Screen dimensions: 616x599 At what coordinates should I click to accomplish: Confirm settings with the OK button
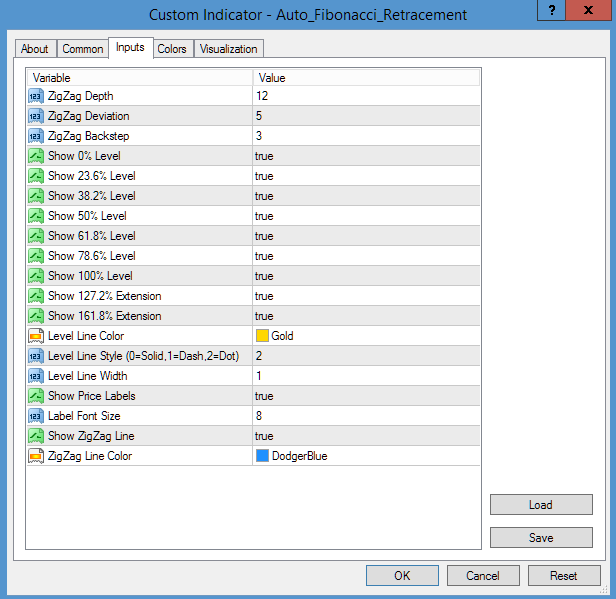[402, 576]
